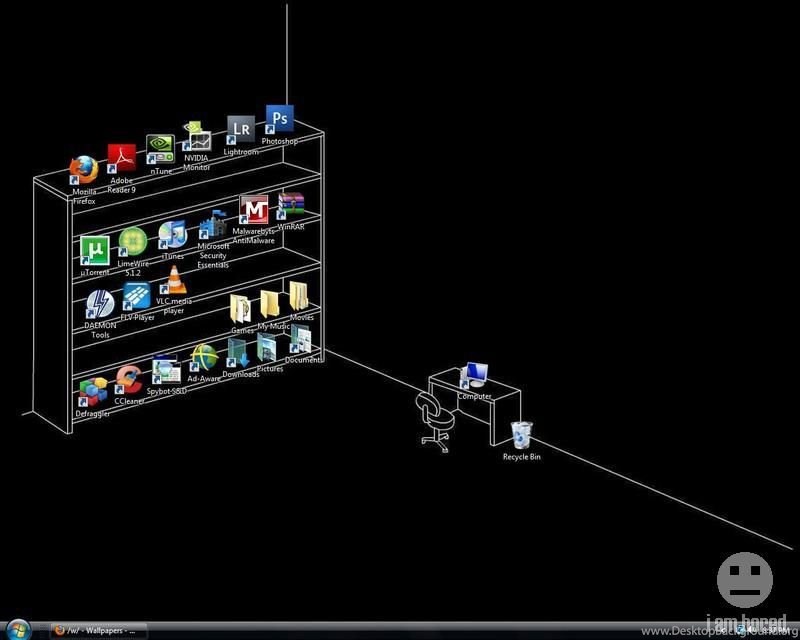Click the CCleaner desktop icon
Image resolution: width=800 pixels, height=640 pixels.
pos(128,380)
